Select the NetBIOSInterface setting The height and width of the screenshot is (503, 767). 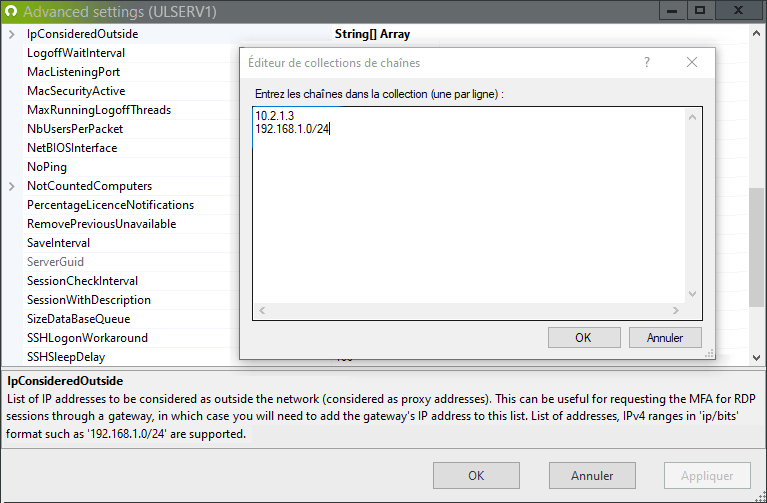pyautogui.click(x=72, y=148)
